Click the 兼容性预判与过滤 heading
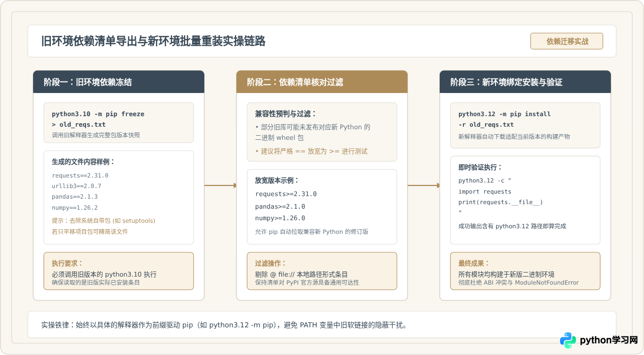 [x=286, y=114]
